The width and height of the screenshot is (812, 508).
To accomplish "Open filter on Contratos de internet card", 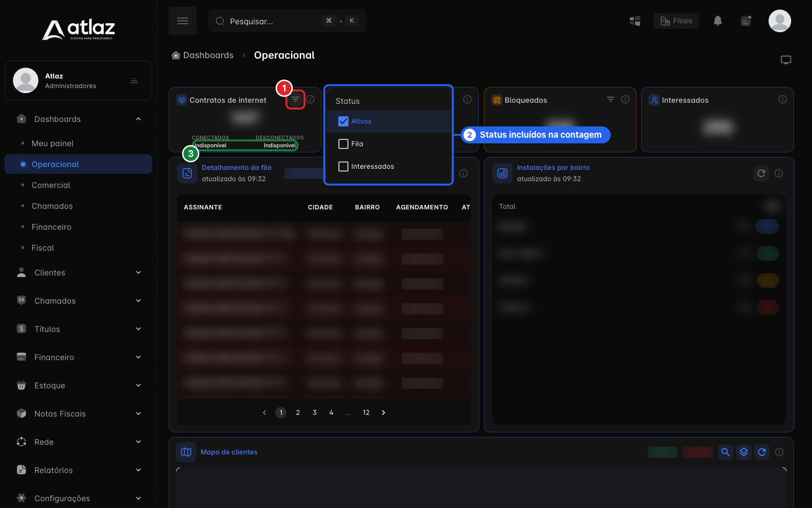I will 295,99.
